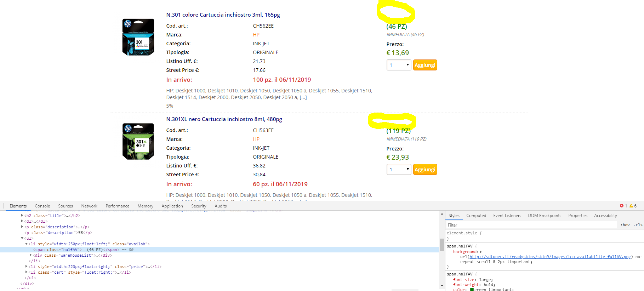Screen dimensions: 644x291
Task: Select the Styles pane tab
Action: [x=454, y=216]
